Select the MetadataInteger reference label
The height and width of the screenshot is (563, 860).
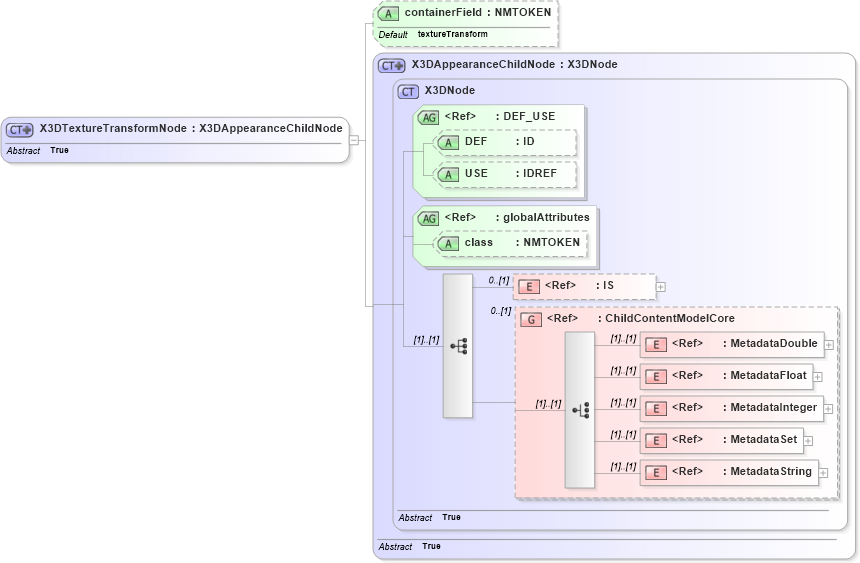click(744, 407)
